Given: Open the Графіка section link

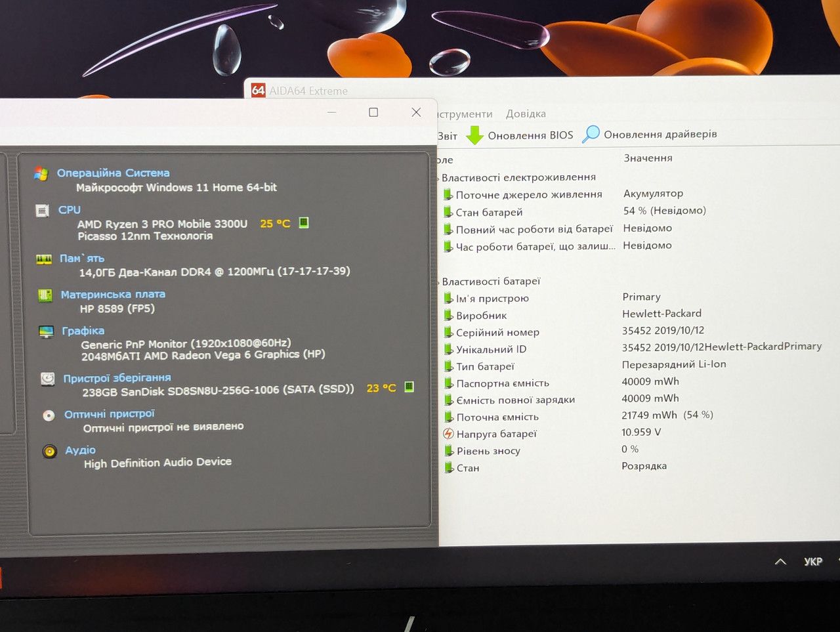Looking at the screenshot, I should 83,331.
